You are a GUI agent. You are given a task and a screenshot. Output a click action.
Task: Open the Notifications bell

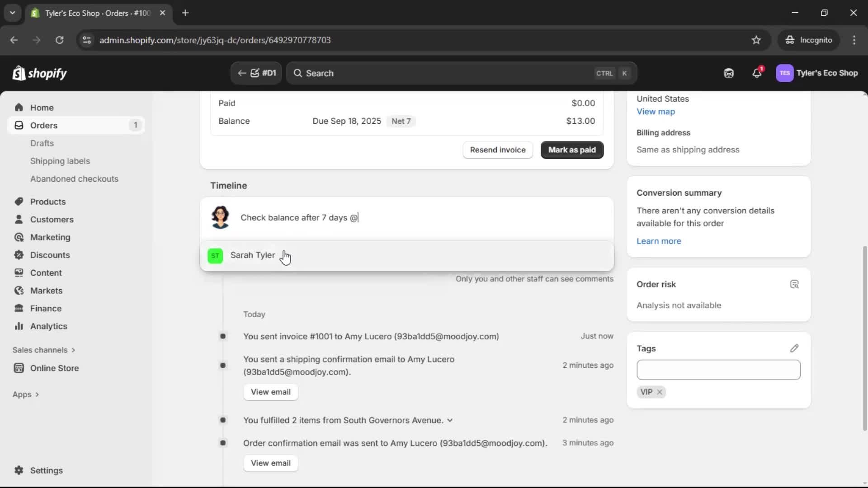click(x=757, y=73)
